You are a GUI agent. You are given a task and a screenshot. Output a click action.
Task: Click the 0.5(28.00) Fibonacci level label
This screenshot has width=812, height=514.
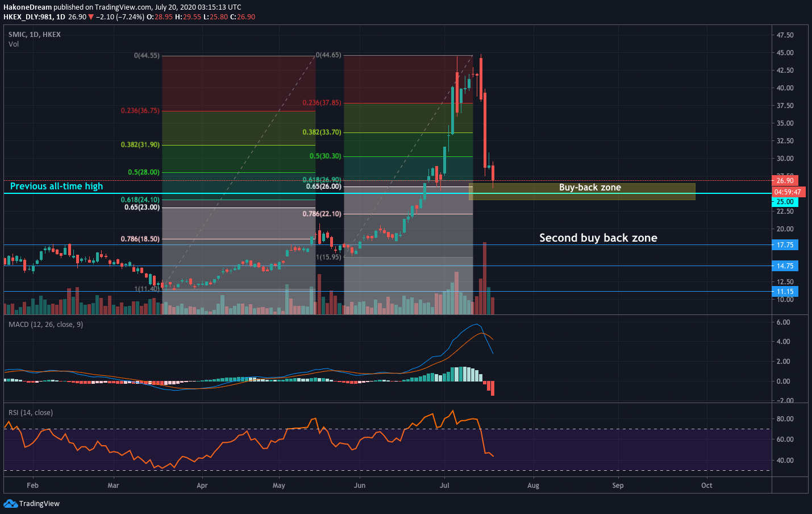click(x=144, y=172)
